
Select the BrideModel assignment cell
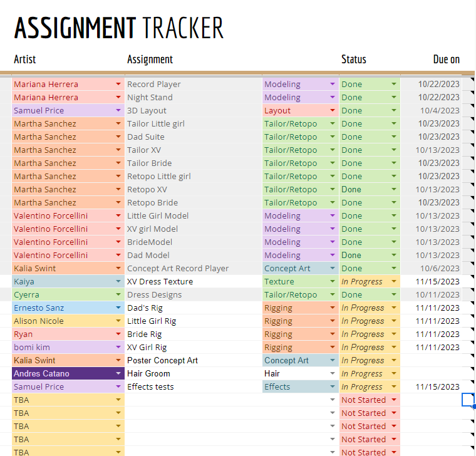(194, 242)
